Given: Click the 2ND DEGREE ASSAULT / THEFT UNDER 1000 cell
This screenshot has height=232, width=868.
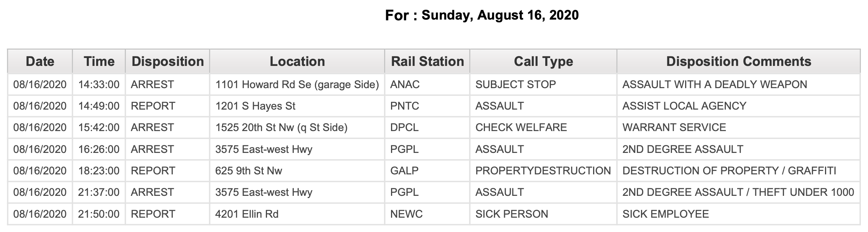Looking at the screenshot, I should [x=739, y=192].
